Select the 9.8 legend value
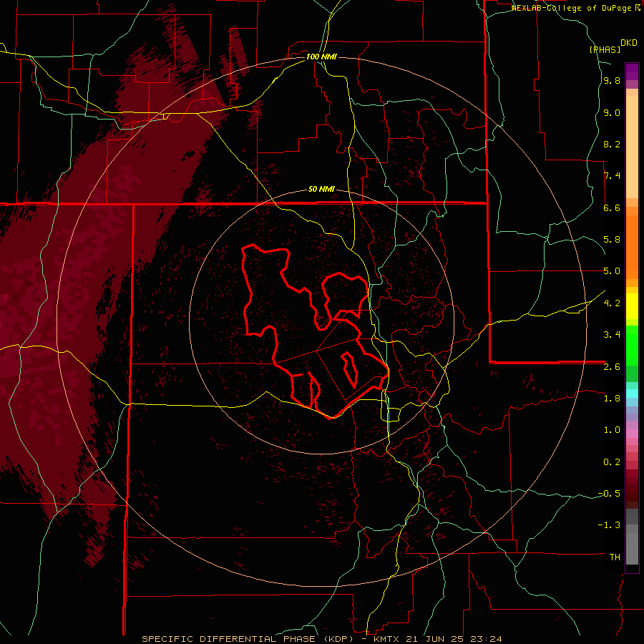This screenshot has width=644, height=644. coord(612,81)
